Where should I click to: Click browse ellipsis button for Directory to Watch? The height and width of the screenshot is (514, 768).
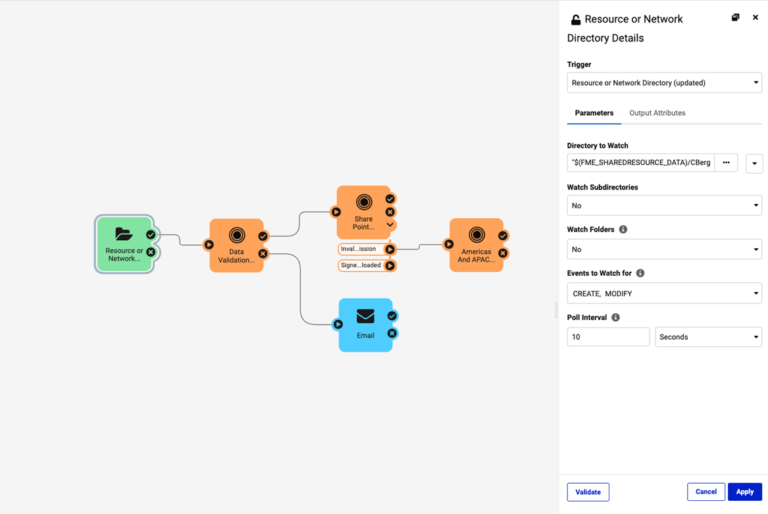[726, 162]
